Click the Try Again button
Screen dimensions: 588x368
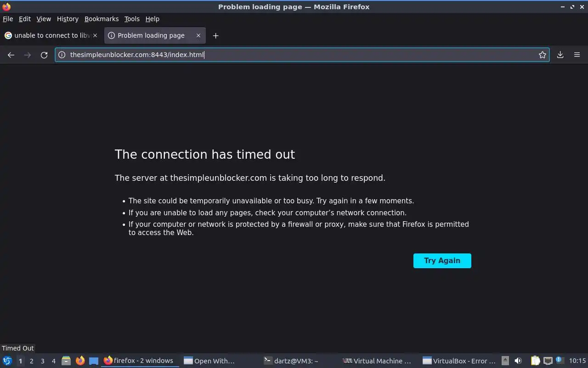point(442,261)
